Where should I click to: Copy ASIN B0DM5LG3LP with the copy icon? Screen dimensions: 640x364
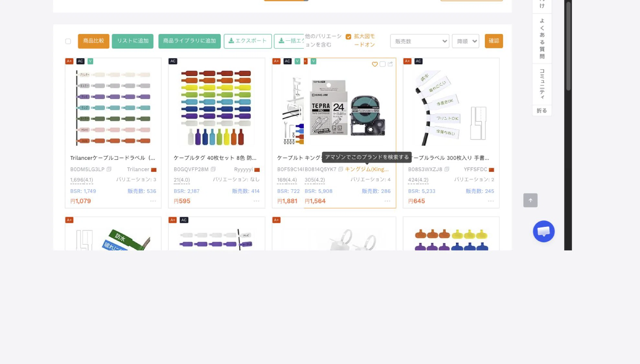click(109, 169)
